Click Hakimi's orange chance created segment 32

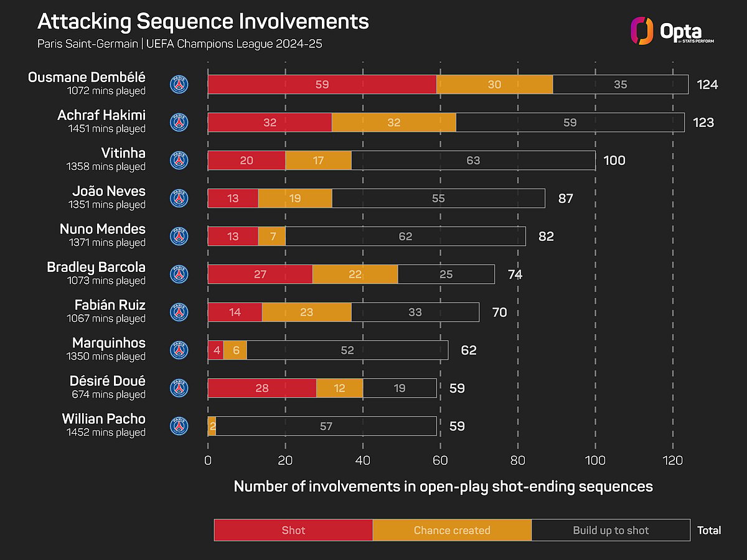point(393,123)
